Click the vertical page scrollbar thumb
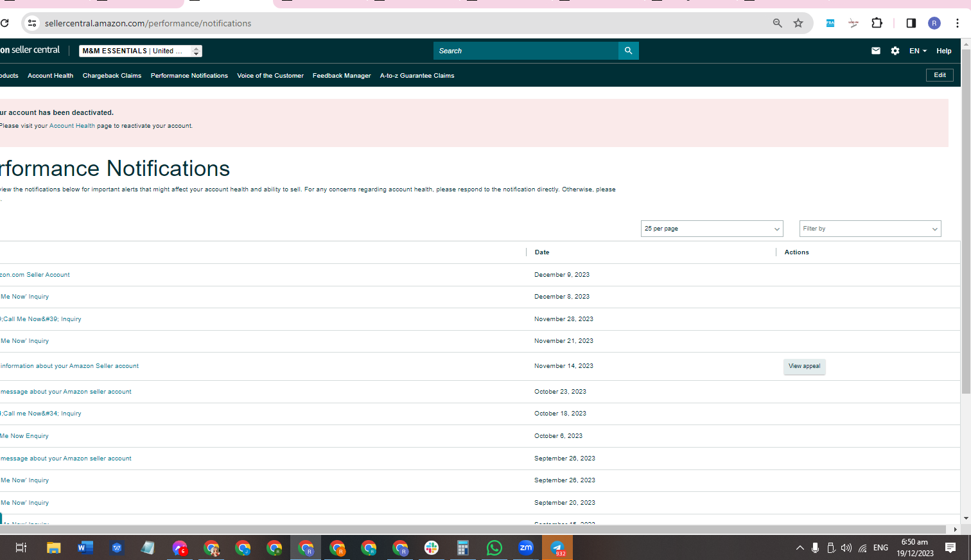971x560 pixels. (966, 222)
